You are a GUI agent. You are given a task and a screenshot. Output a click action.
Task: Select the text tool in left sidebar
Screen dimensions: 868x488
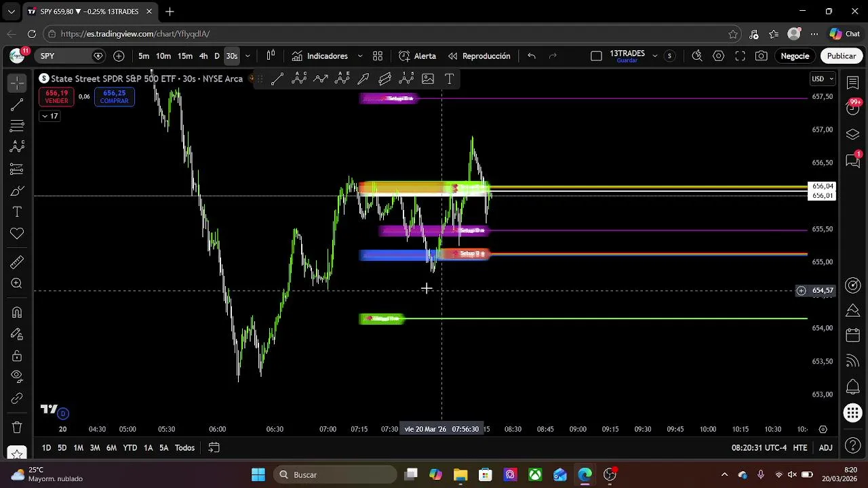[x=17, y=212]
